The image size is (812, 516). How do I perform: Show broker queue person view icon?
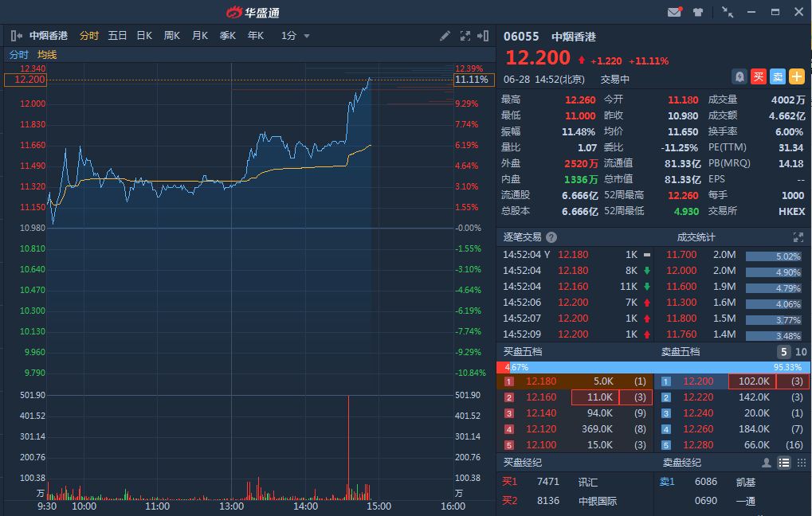point(767,463)
